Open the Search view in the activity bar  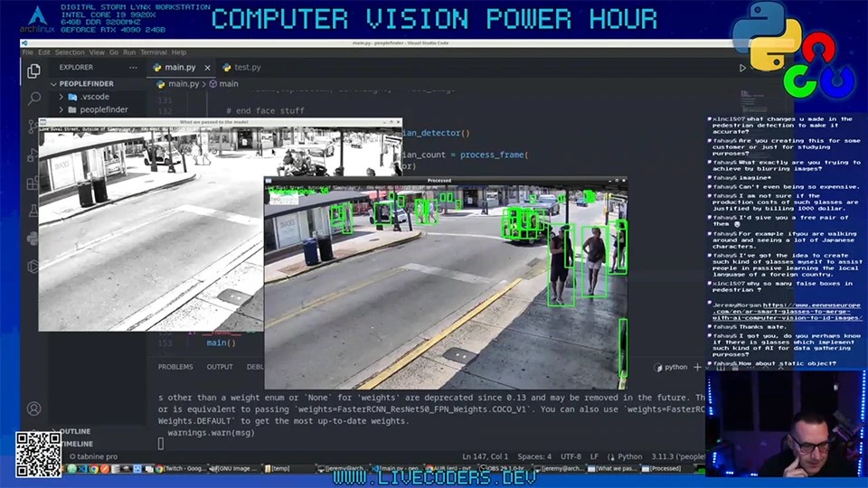[x=33, y=99]
